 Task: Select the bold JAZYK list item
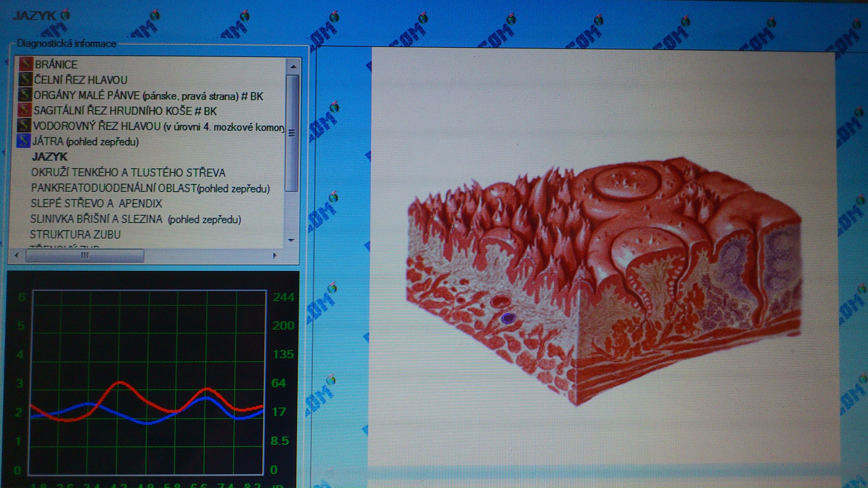[x=49, y=157]
